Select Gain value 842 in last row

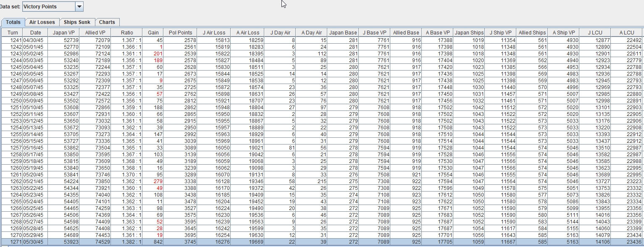tap(153, 242)
